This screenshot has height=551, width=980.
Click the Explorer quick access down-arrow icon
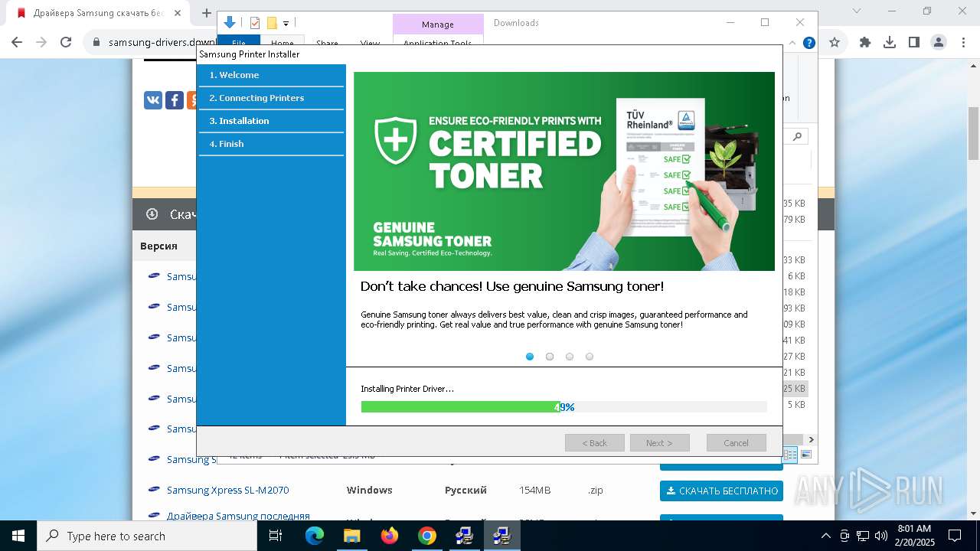click(230, 23)
